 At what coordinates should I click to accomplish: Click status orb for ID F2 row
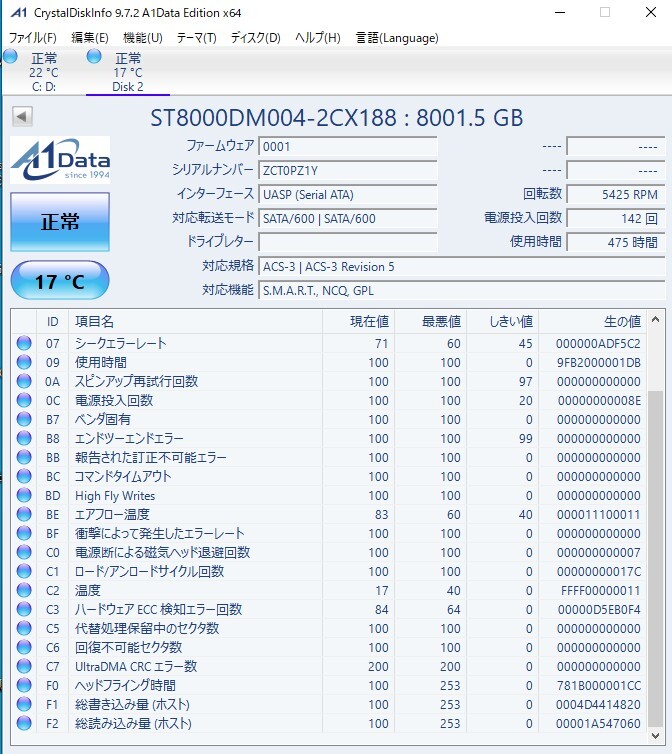24,723
